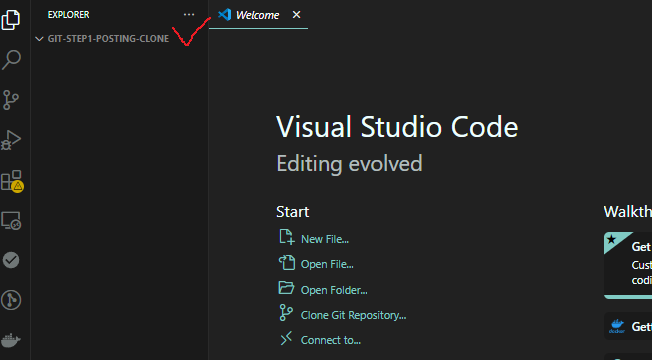Screen dimensions: 652x360
Task: Open the Remote Explorer view
Action: (x=11, y=221)
